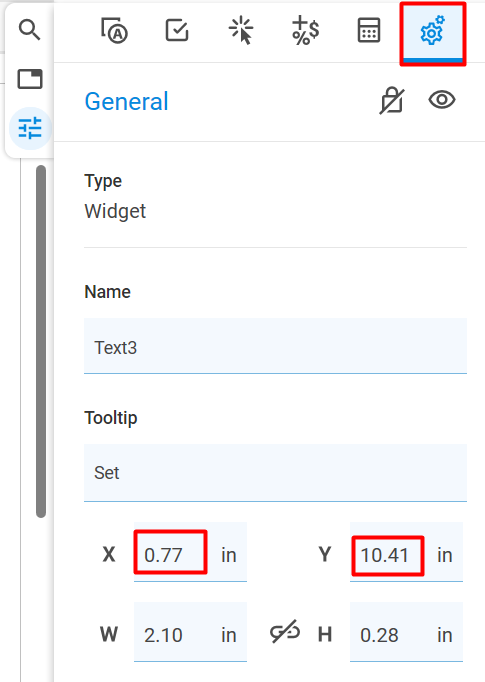Click the Tooltip input field
The height and width of the screenshot is (682, 485).
point(275,473)
